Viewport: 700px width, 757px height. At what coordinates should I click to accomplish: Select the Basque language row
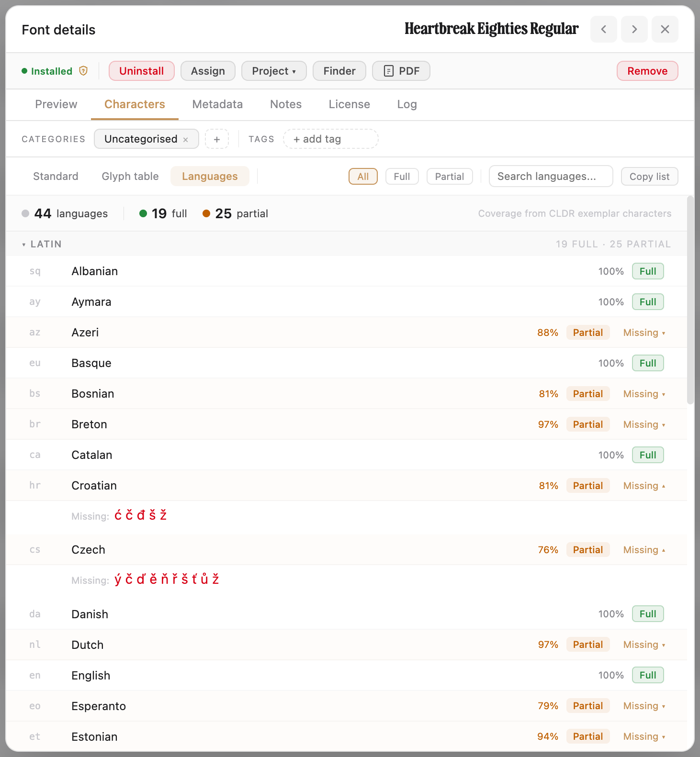[x=347, y=363]
